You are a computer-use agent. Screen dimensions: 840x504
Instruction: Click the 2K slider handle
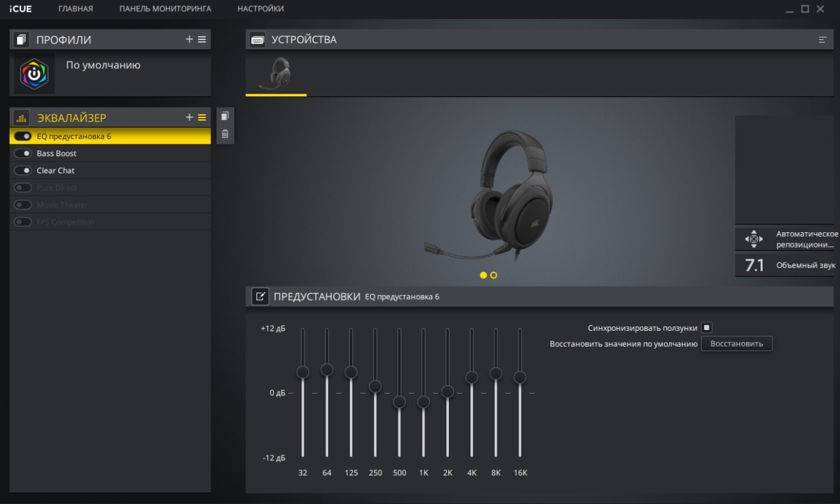click(x=447, y=391)
